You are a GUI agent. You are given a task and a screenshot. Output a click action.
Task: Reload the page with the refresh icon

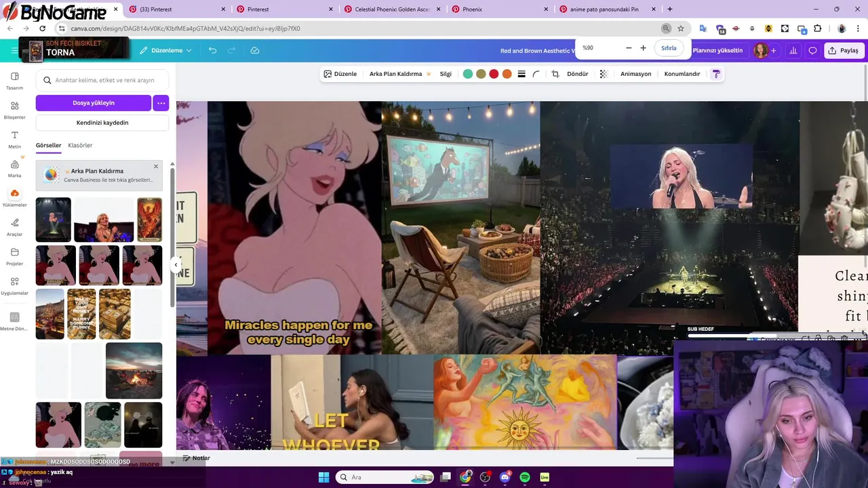(42, 28)
